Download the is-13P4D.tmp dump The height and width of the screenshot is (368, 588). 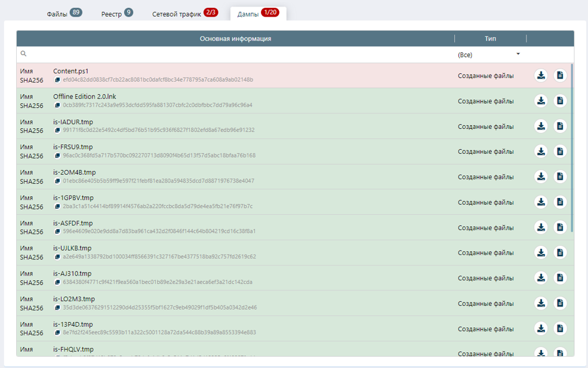541,329
